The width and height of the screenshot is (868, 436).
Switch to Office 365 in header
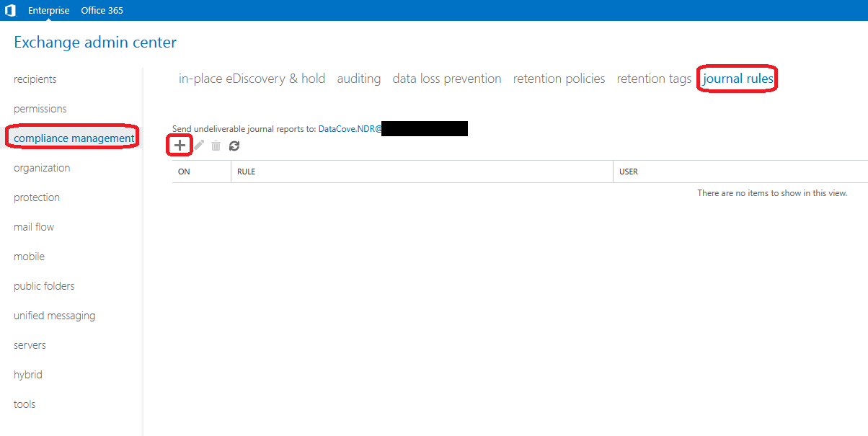pyautogui.click(x=102, y=10)
